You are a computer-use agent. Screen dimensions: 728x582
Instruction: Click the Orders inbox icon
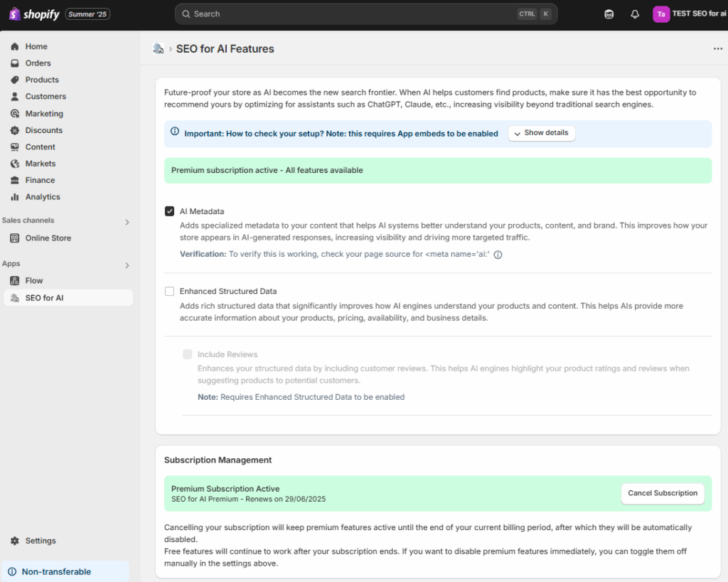coord(15,63)
